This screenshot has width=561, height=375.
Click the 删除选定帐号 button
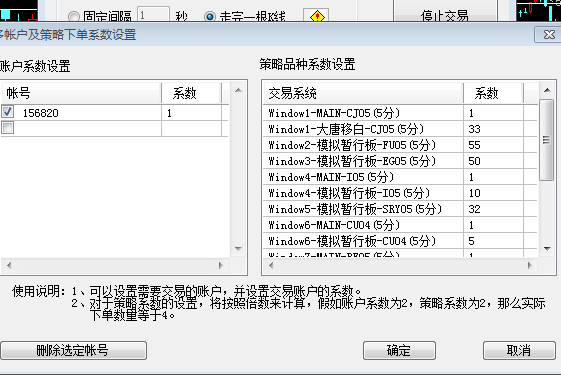click(x=73, y=350)
